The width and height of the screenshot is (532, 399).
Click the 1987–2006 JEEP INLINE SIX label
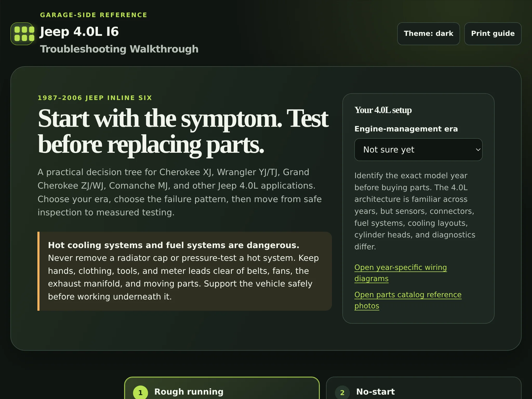click(95, 98)
